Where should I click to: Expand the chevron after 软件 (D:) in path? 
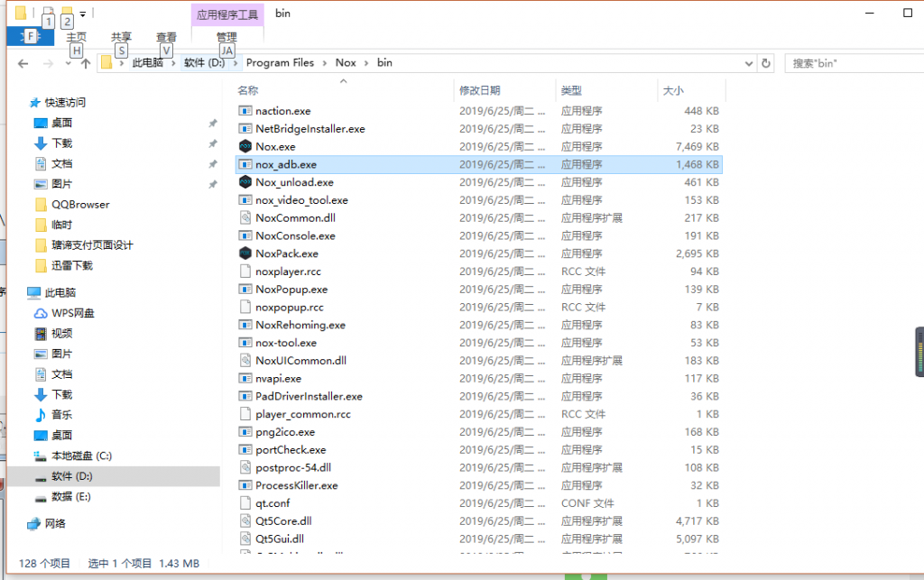236,63
